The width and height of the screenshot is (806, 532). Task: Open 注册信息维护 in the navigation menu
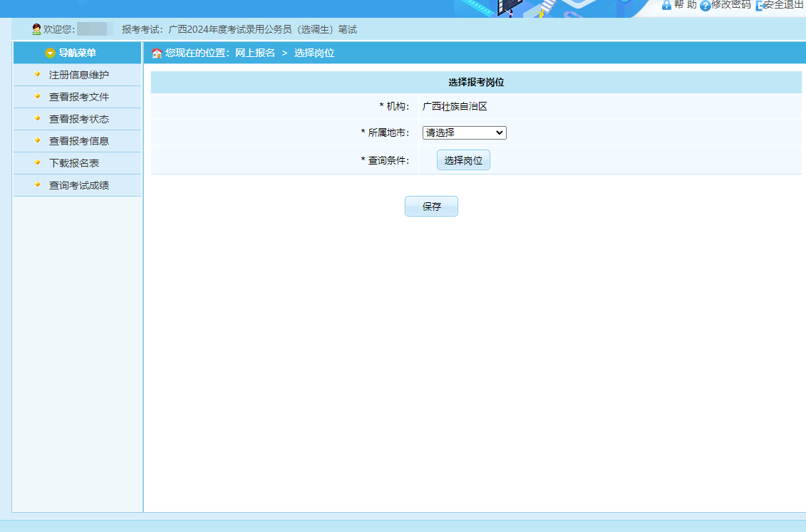78,75
